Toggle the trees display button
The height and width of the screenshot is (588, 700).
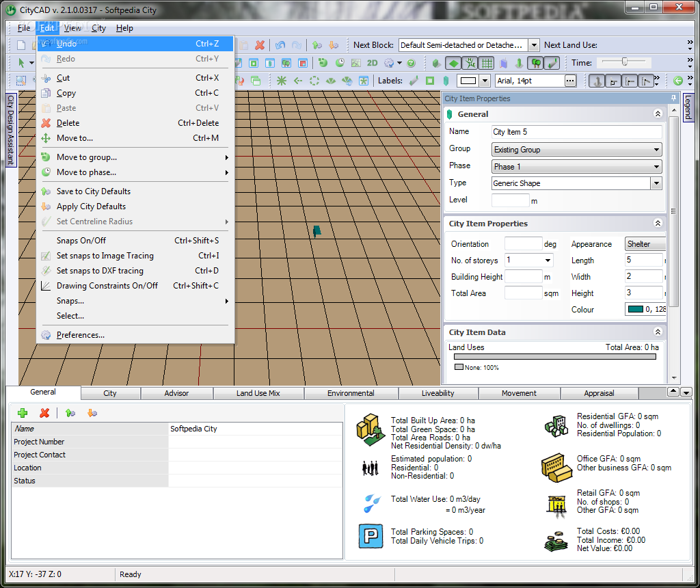pyautogui.click(x=535, y=63)
